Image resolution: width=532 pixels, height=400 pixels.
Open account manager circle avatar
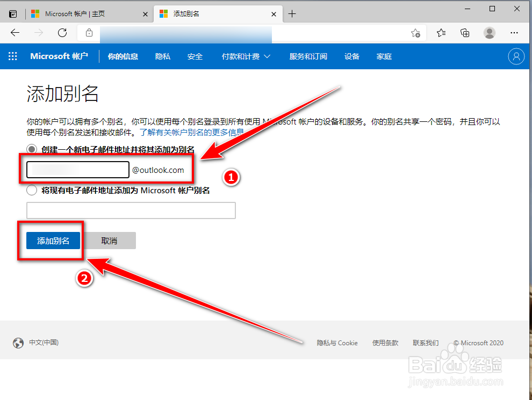[x=516, y=56]
